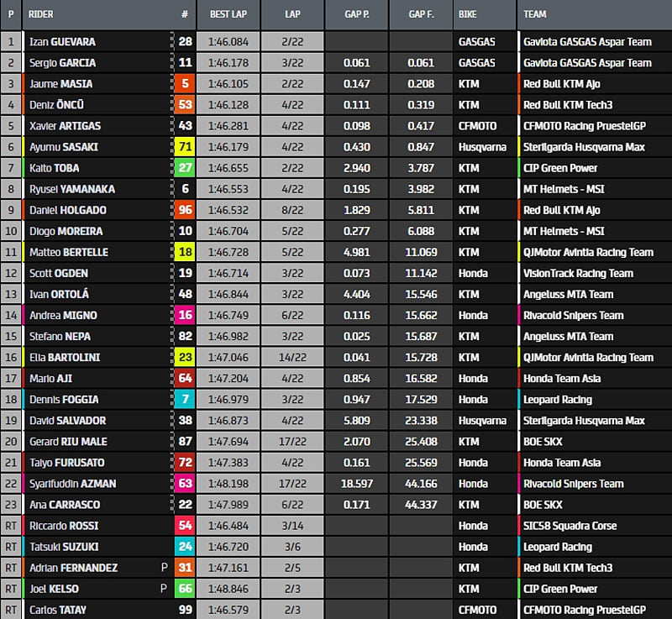Click Daniel HOLGADO's best lap 1:46.532

pos(227,210)
